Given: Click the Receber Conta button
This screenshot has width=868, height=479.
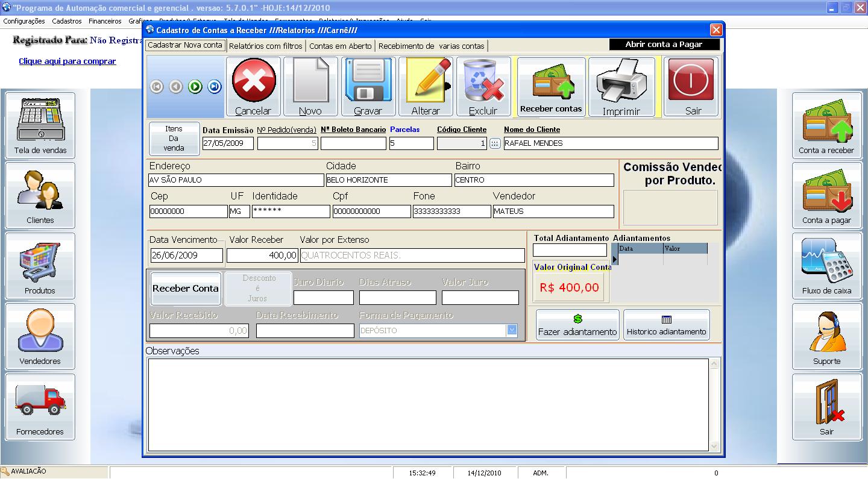Looking at the screenshot, I should [186, 289].
